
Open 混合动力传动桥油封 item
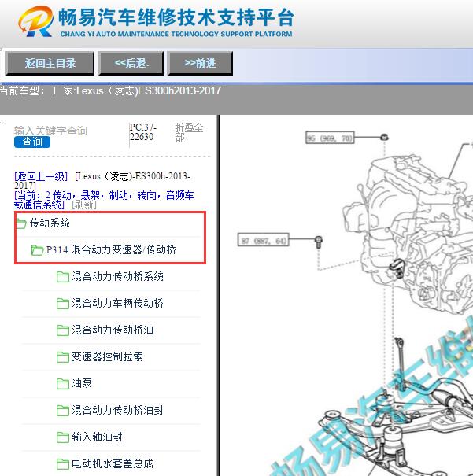(117, 410)
